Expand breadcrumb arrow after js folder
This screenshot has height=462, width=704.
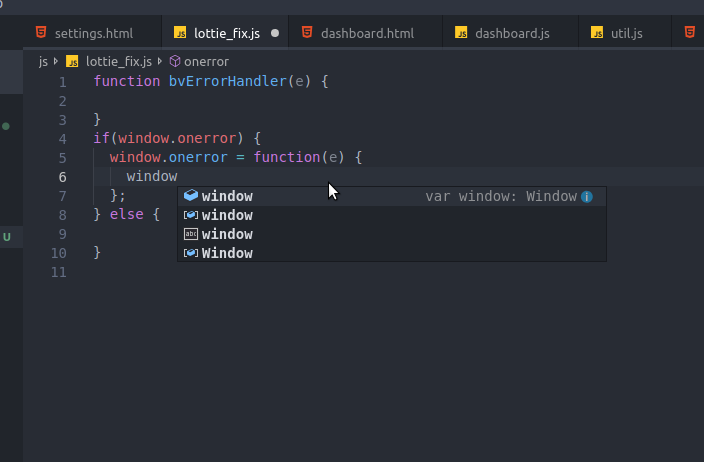[56, 61]
